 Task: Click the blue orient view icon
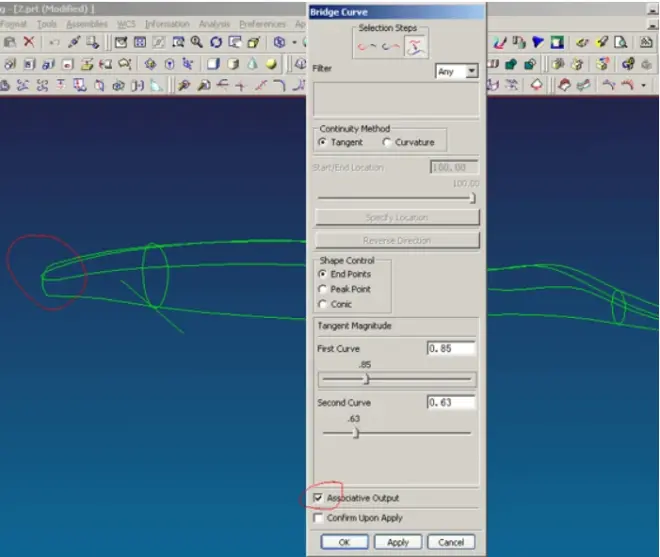point(279,42)
